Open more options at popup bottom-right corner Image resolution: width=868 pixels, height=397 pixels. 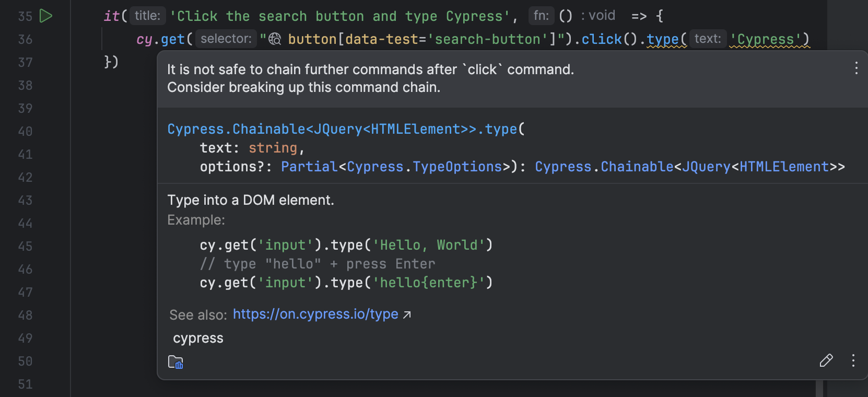coord(853,360)
